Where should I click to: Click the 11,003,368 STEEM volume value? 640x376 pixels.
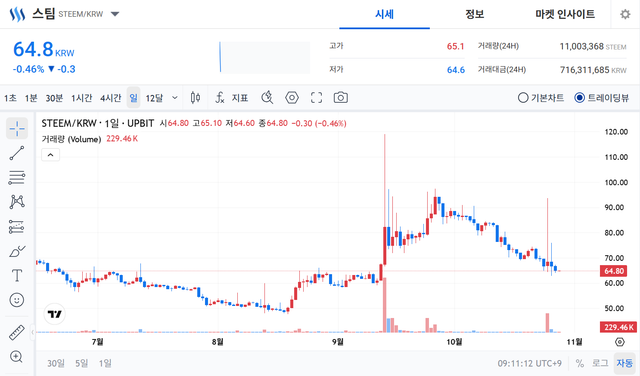[593, 47]
